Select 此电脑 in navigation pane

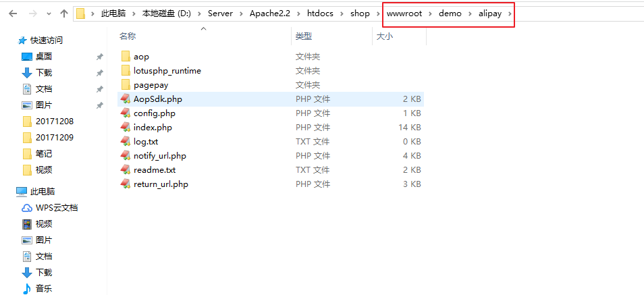pyautogui.click(x=42, y=192)
